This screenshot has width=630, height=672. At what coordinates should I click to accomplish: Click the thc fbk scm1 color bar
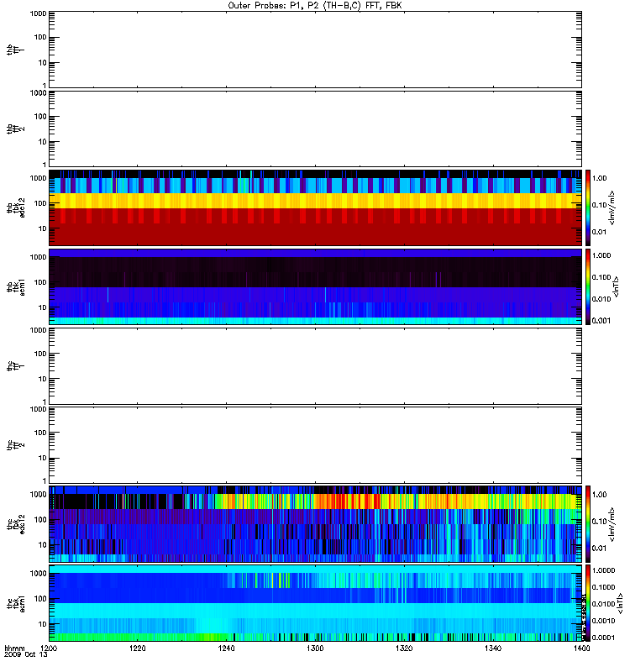click(588, 603)
